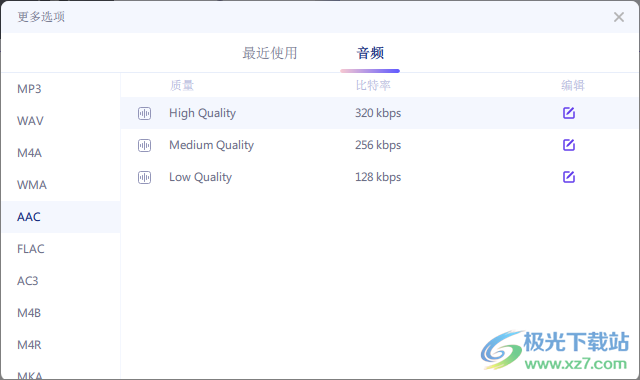This screenshot has width=640, height=380.
Task: Close the 更多选项 dialog
Action: click(x=619, y=17)
